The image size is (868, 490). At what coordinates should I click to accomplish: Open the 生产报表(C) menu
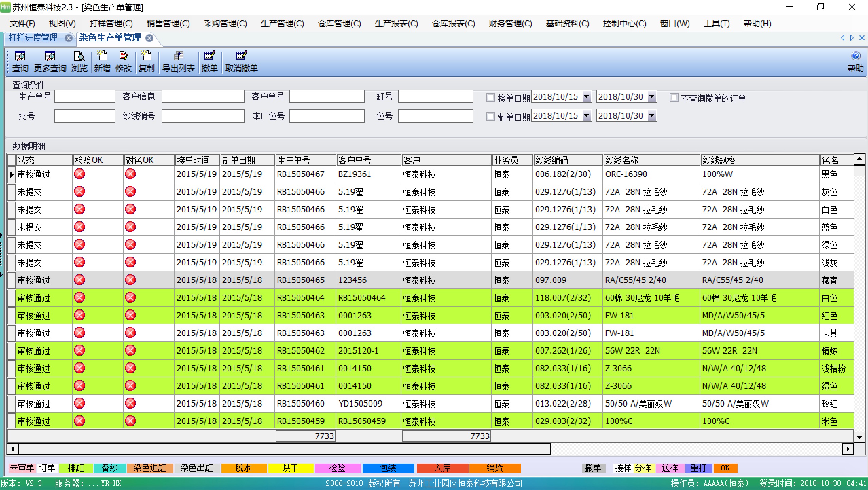pos(396,23)
